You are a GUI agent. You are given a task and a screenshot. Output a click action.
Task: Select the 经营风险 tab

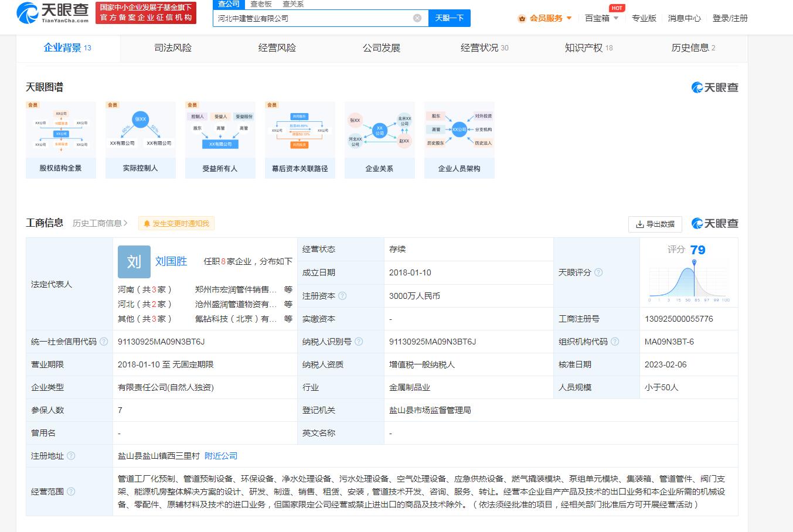coord(277,48)
